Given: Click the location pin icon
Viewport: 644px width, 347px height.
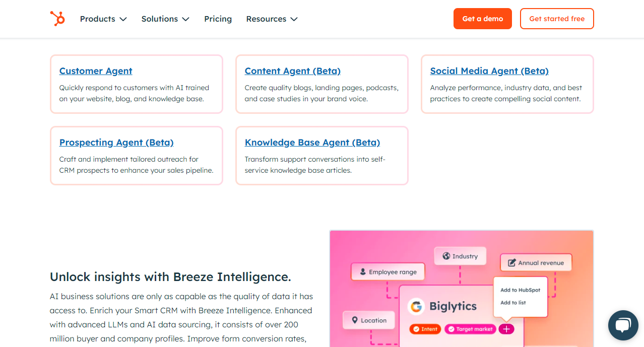Looking at the screenshot, I should pos(354,320).
